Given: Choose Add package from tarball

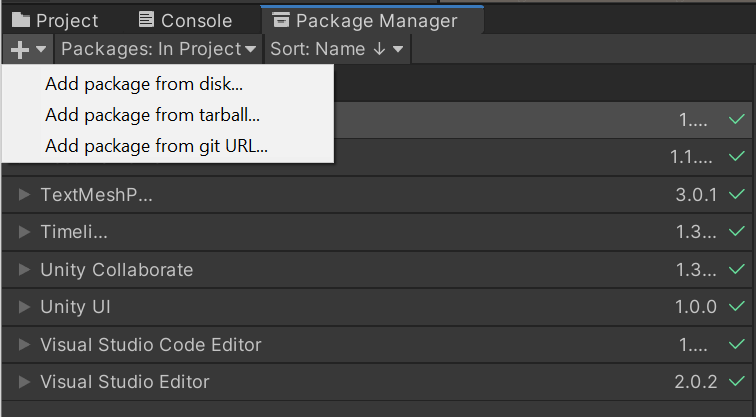Looking at the screenshot, I should [153, 115].
